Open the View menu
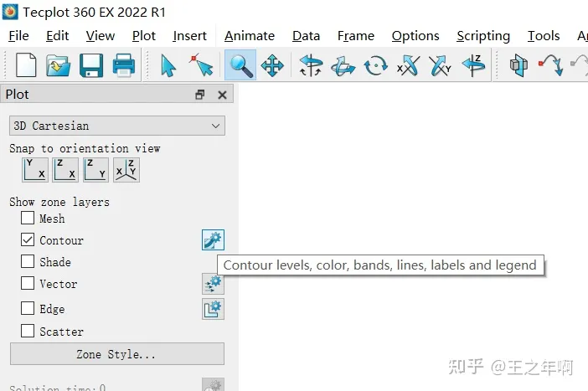 [101, 36]
